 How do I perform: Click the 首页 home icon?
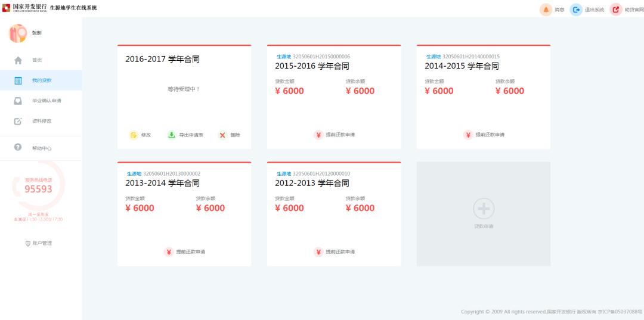point(18,60)
